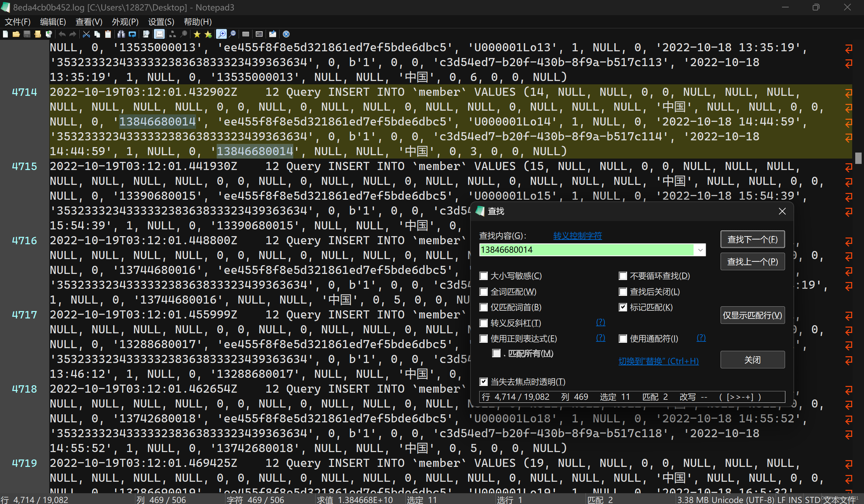Click the 仅显示匹配行 button
The image size is (864, 504).
(x=752, y=315)
